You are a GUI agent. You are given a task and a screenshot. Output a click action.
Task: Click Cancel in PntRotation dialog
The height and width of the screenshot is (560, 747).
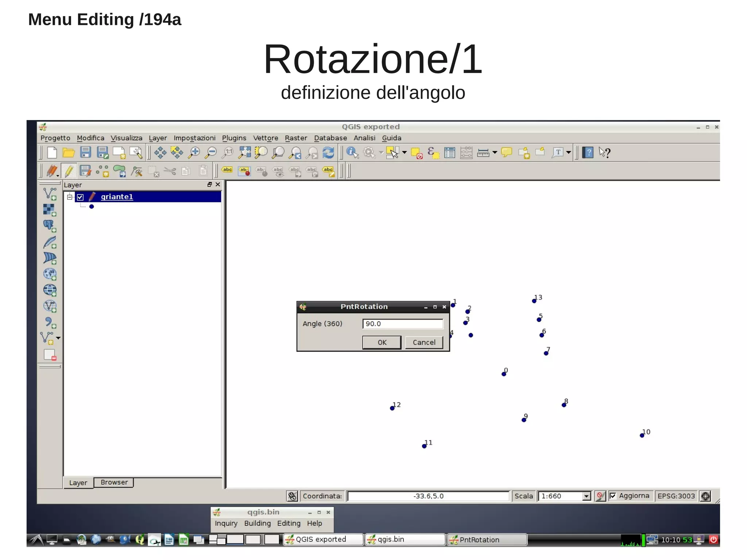tap(424, 342)
